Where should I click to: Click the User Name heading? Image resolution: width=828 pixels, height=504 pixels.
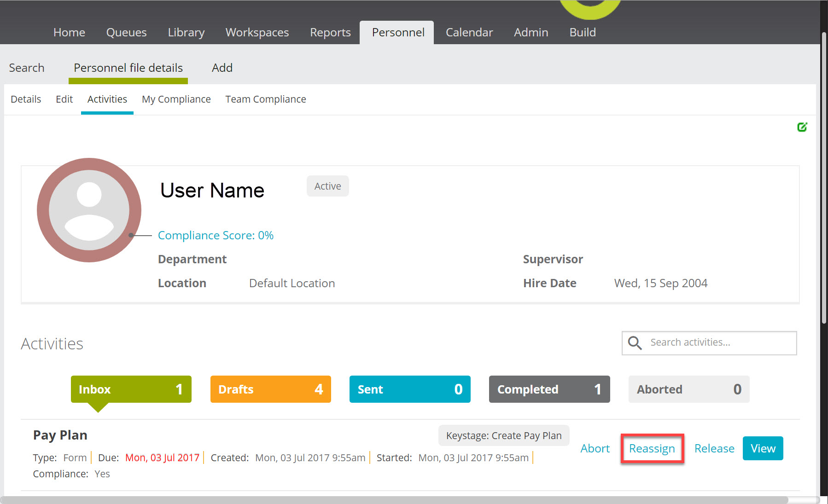click(x=212, y=190)
